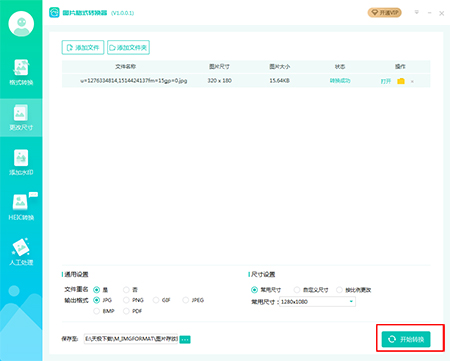Expand the 常用尺寸 1280x1080 dropdown
Screen dimensions: 450x361
pos(317,302)
